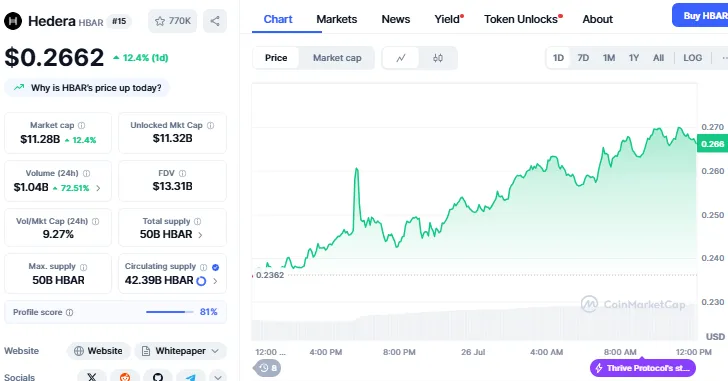This screenshot has height=381, width=728.
Task: Open the Reddit social link icon
Action: (x=125, y=376)
